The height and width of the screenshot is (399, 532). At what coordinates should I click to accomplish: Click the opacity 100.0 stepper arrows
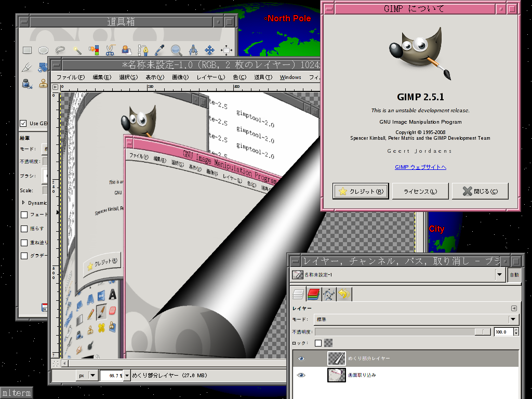pos(516,332)
